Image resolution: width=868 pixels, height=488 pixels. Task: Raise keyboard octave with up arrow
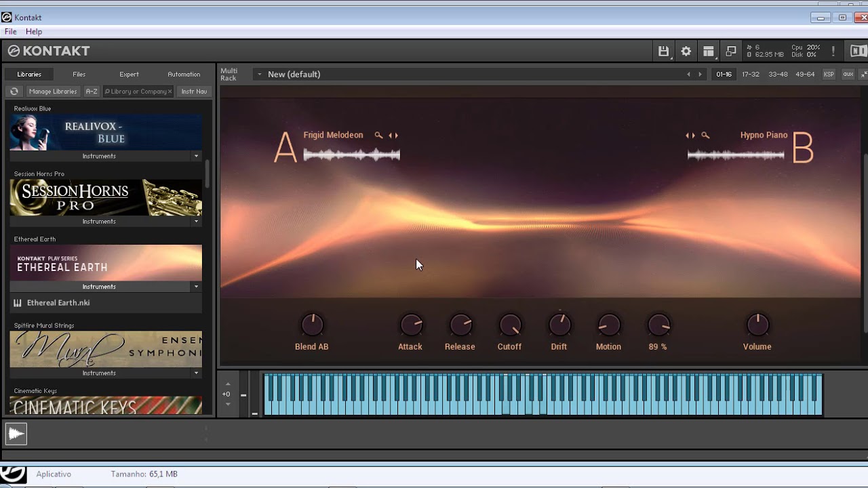227,384
